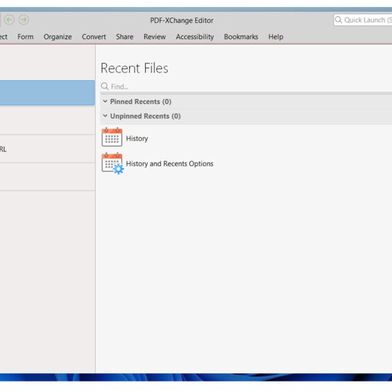
Task: Click the Quick Launch search box
Action: click(x=363, y=20)
